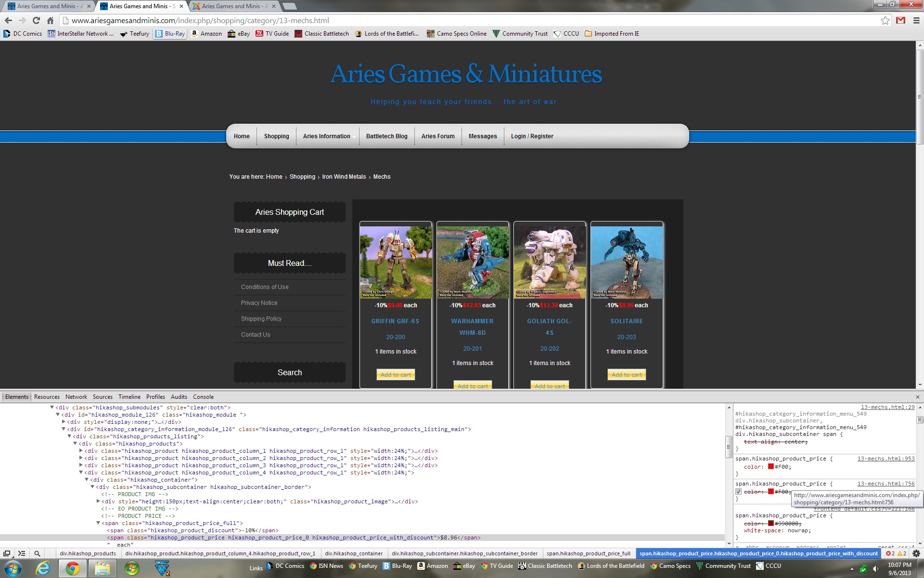Open the Chrome menu hamburger icon
This screenshot has height=578, width=924.
coord(916,20)
